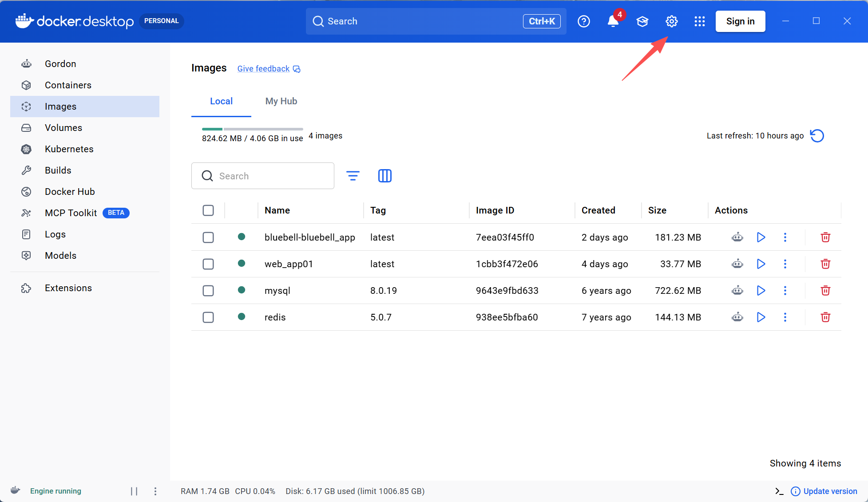Switch to the Local tab
The width and height of the screenshot is (868, 502).
point(221,101)
